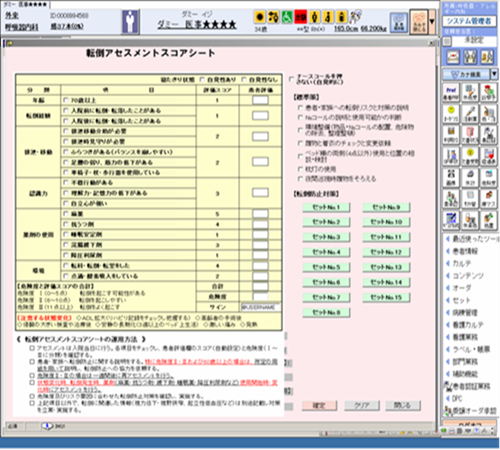
Task: Click the 確定 confirm button
Action: [x=319, y=405]
